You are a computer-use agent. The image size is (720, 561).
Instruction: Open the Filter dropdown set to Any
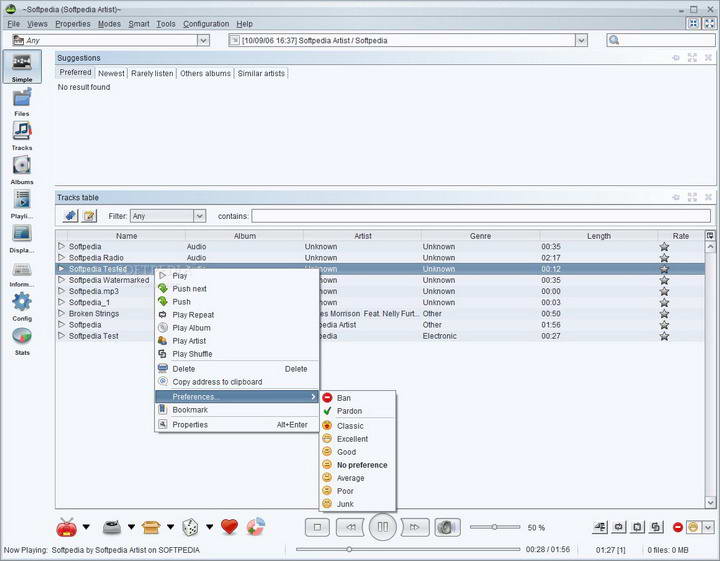click(x=168, y=216)
